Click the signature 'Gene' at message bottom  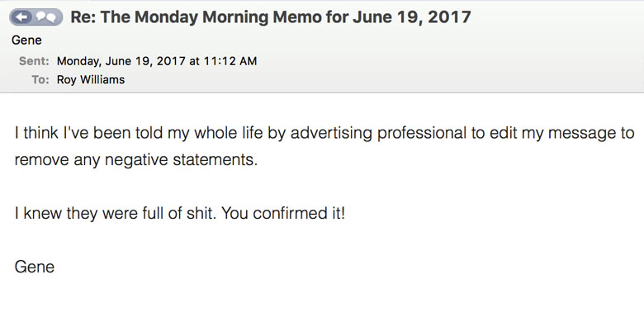(x=35, y=267)
